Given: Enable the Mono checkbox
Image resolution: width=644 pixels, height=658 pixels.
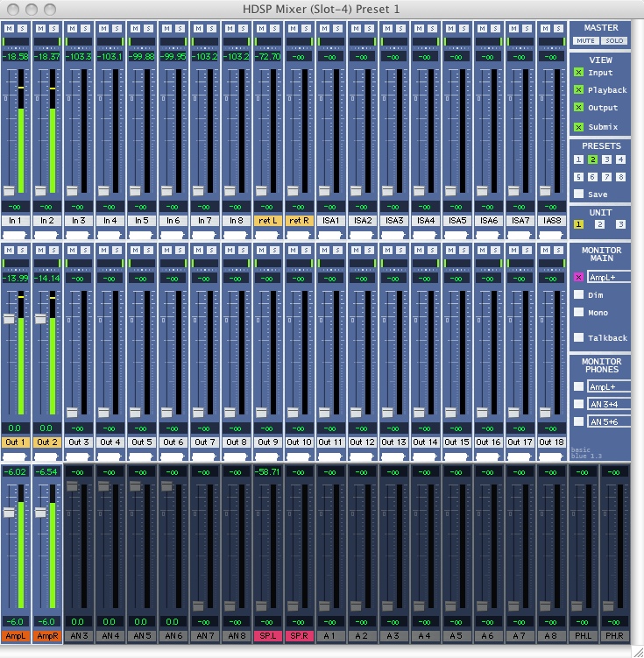Looking at the screenshot, I should click(x=578, y=312).
